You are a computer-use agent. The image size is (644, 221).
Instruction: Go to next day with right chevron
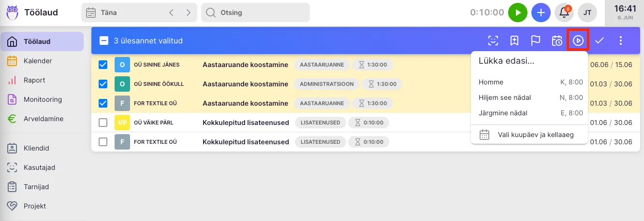click(188, 13)
